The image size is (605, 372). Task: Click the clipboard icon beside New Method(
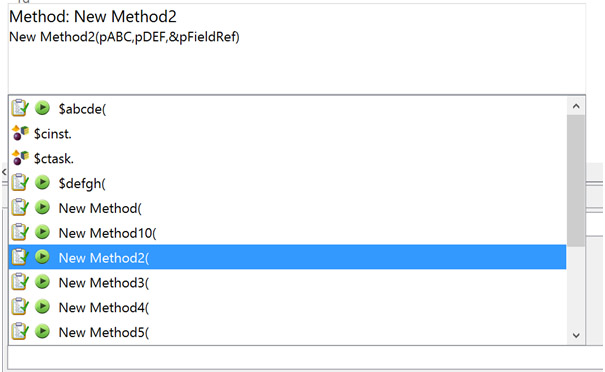[20, 208]
